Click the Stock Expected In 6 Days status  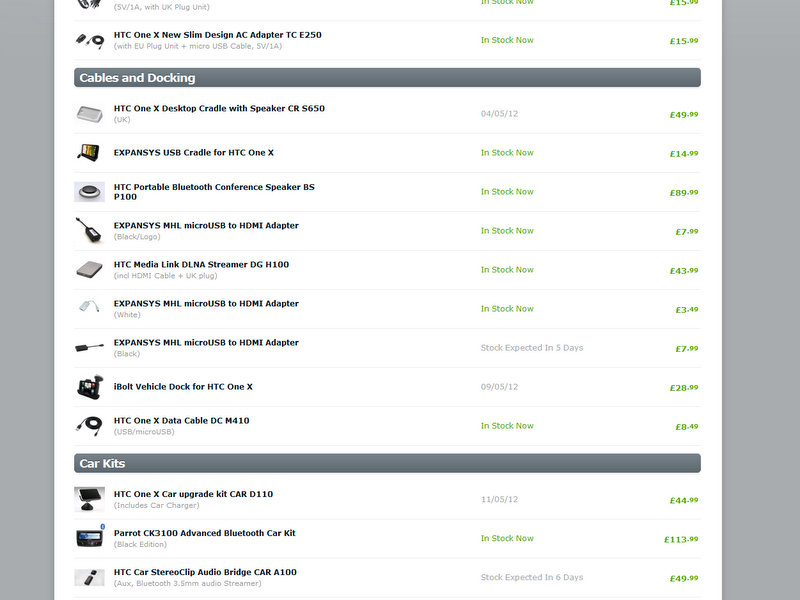coord(532,577)
